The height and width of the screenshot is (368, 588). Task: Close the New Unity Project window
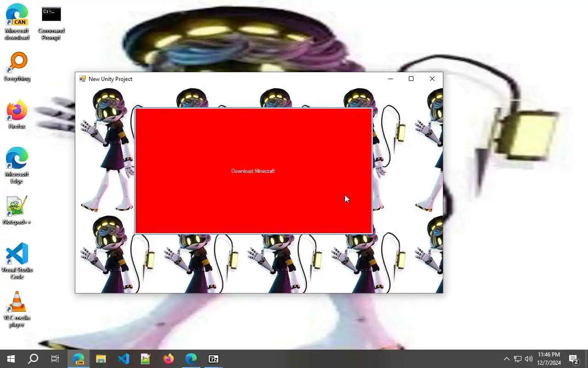[432, 79]
